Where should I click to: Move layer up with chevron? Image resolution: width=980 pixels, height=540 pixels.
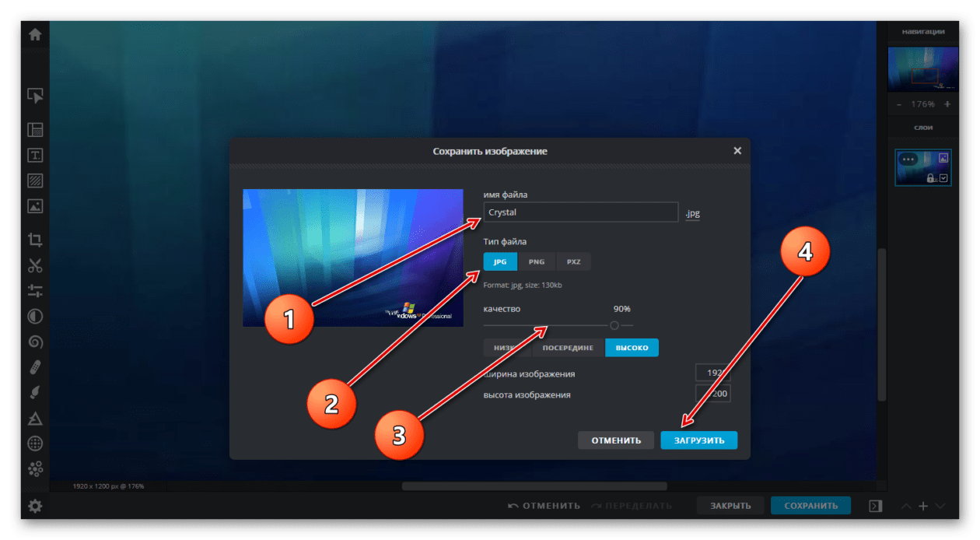906,507
